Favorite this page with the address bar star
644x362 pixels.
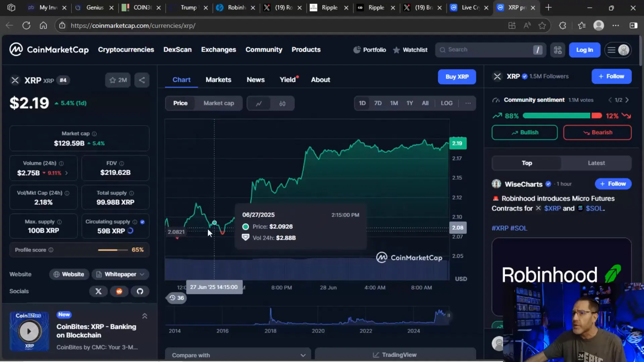[x=542, y=25]
